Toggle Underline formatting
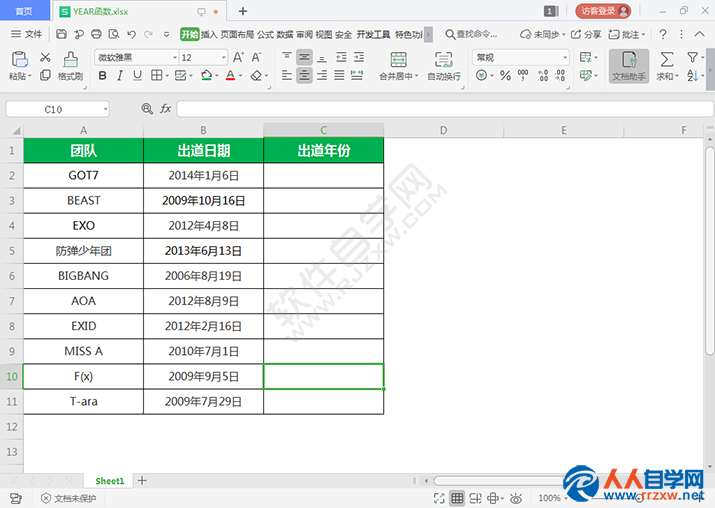The image size is (715, 508). tap(137, 75)
